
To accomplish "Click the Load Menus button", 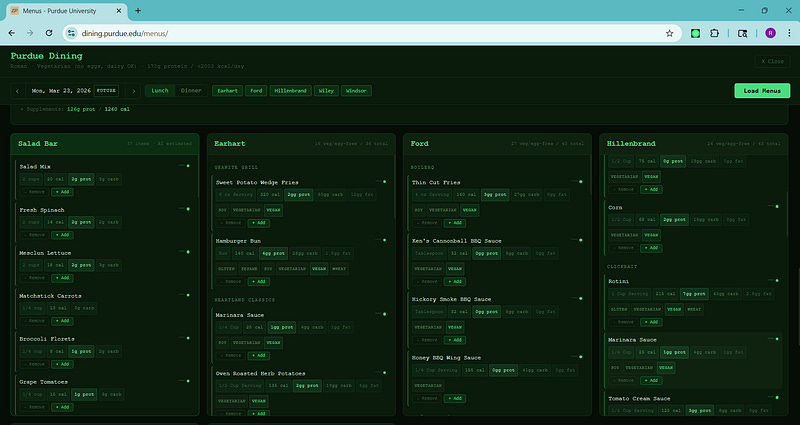I will click(x=762, y=91).
